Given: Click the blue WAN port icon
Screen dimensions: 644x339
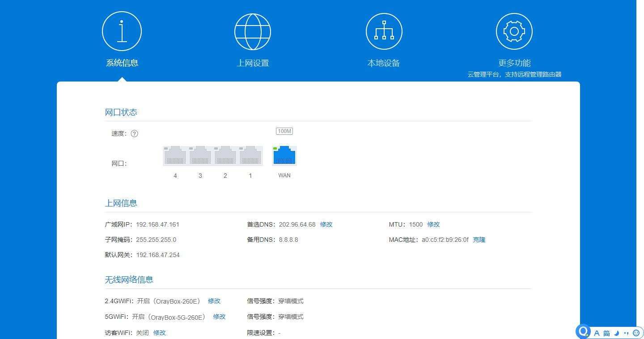Looking at the screenshot, I should tap(284, 156).
